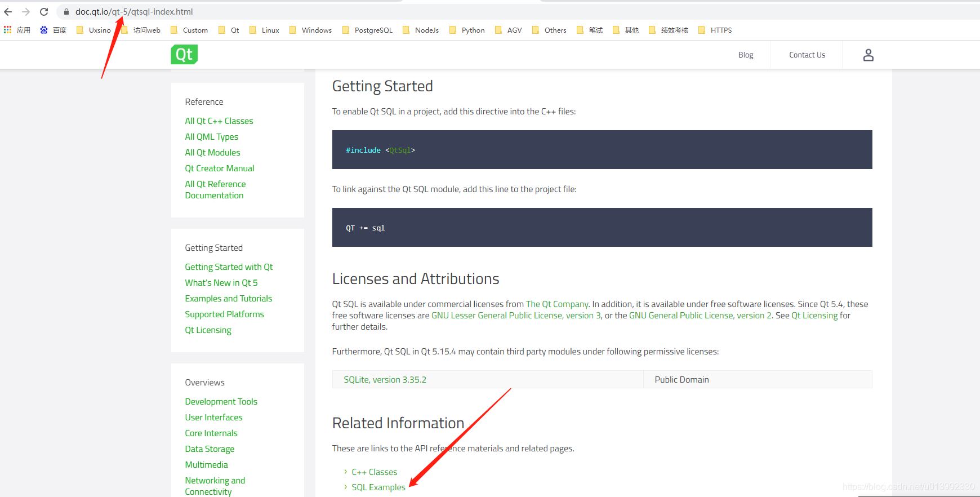
Task: Click the padlock site info icon
Action: coord(66,11)
